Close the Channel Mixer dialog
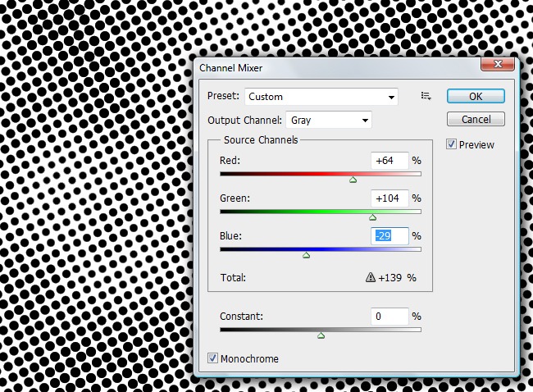 point(498,64)
